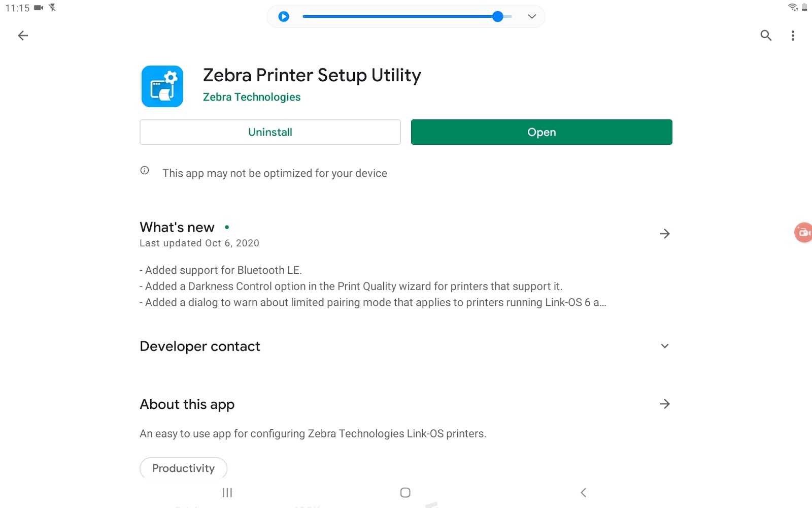Adjust the media playback slider handle
Viewport: 812px width, 508px height.
coord(498,17)
